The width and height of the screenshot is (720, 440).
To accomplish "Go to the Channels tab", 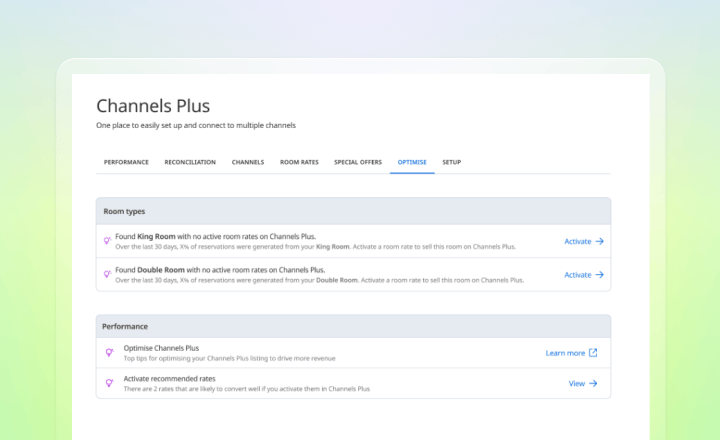I will point(248,162).
